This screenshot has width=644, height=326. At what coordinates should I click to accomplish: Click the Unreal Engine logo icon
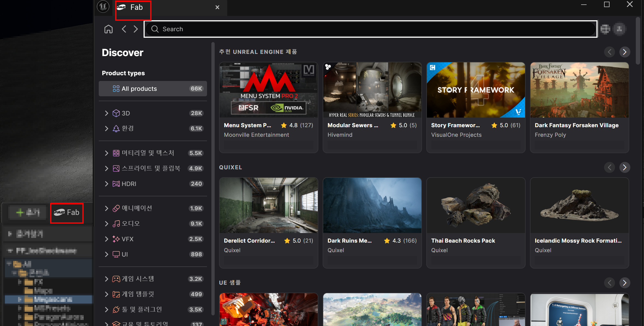[103, 7]
